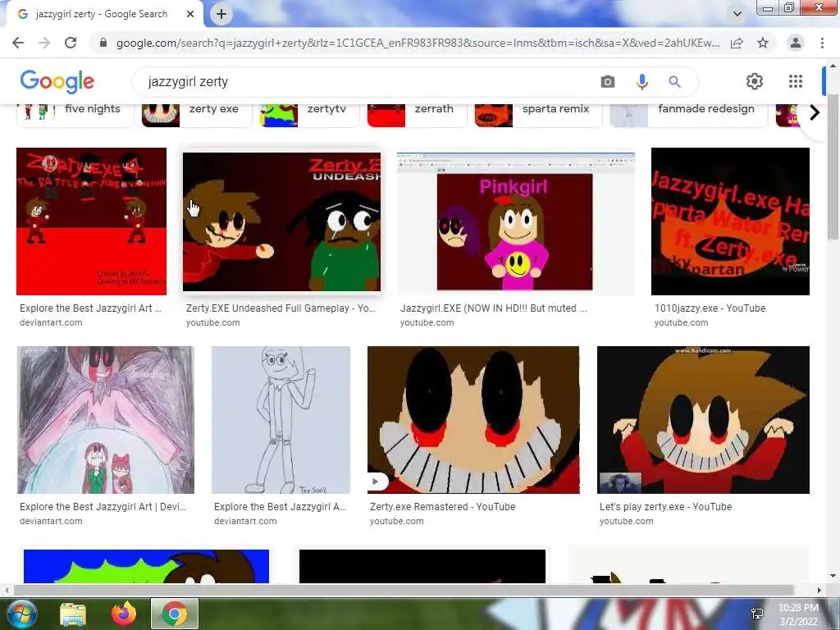Click "1010jazzy.exe - YouTube" title link

pyautogui.click(x=710, y=308)
